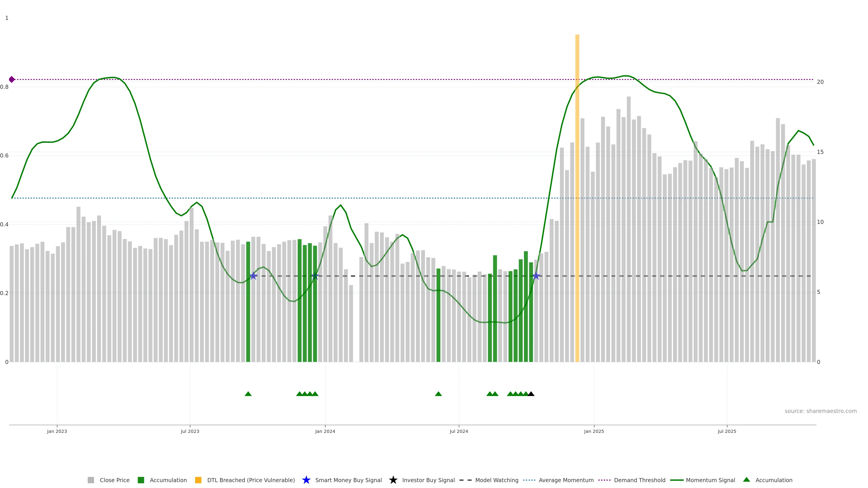Image resolution: width=868 pixels, height=488 pixels.
Task: Click the blue Smart Money Buy Signal star
Action: (x=306, y=480)
